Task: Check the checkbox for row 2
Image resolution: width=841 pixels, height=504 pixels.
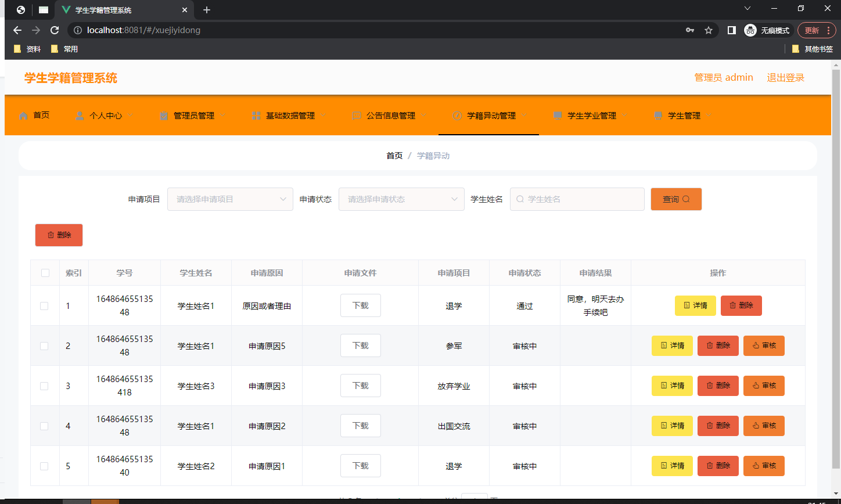Action: (44, 346)
